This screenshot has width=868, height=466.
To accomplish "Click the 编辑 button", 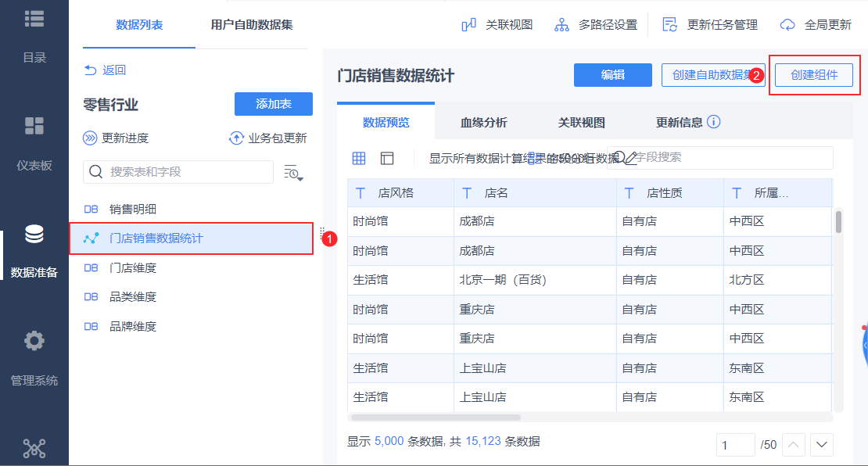I will pyautogui.click(x=613, y=75).
